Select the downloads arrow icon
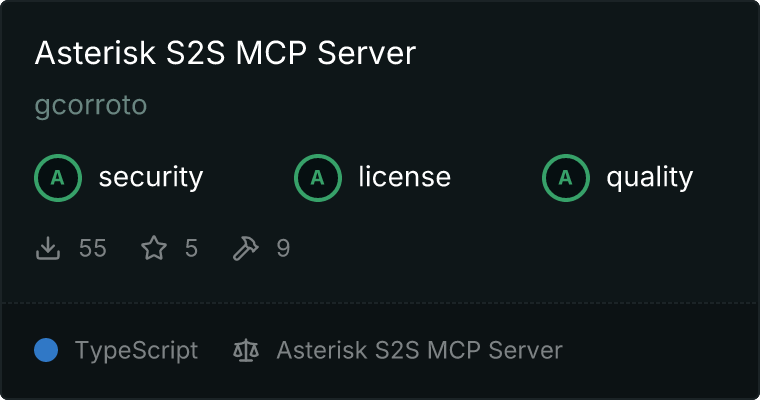760x400 pixels. point(48,248)
